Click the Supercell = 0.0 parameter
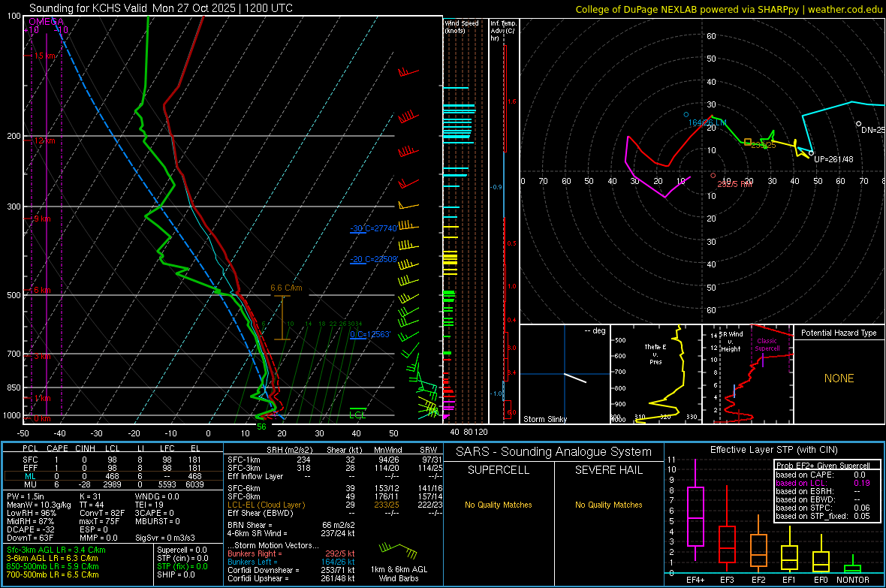886x588 pixels. pyautogui.click(x=182, y=550)
